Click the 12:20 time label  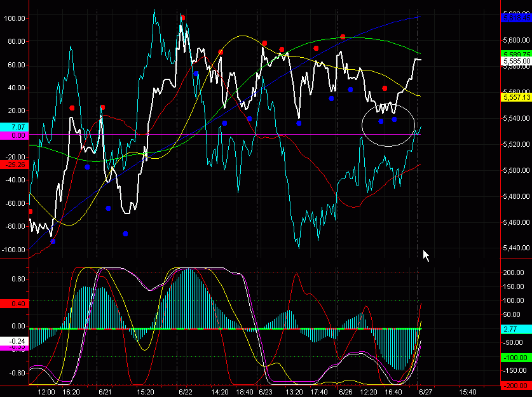(x=368, y=393)
